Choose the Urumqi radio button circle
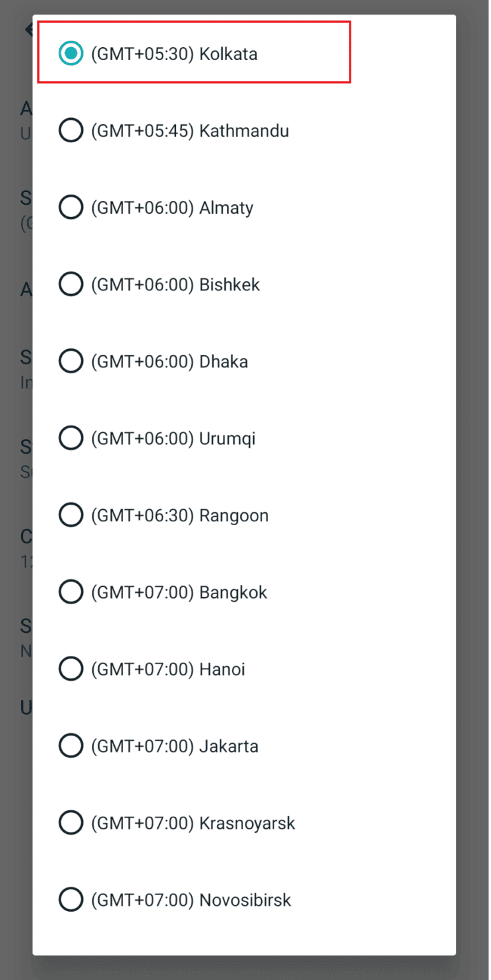Viewport: 491px width, 980px height. coord(71,438)
